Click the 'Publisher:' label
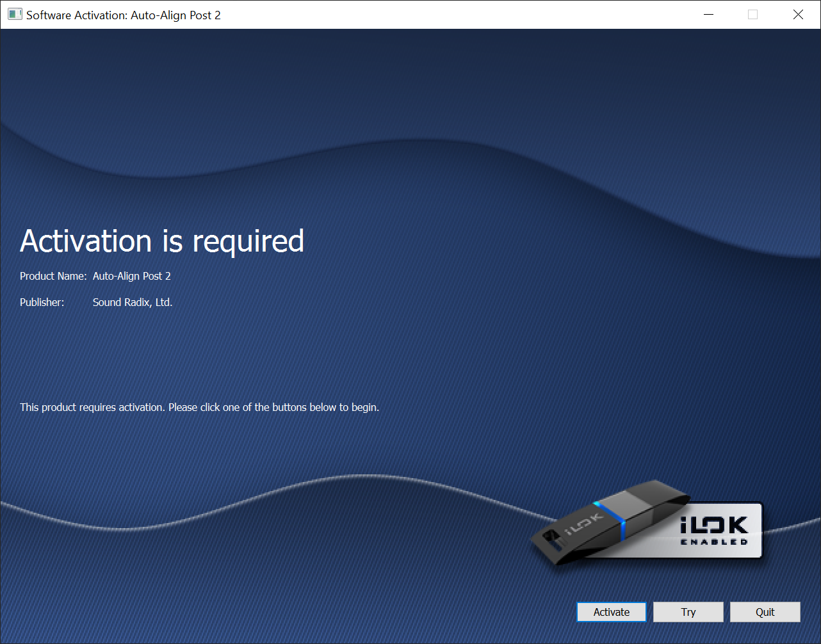The width and height of the screenshot is (821, 644). tap(42, 302)
